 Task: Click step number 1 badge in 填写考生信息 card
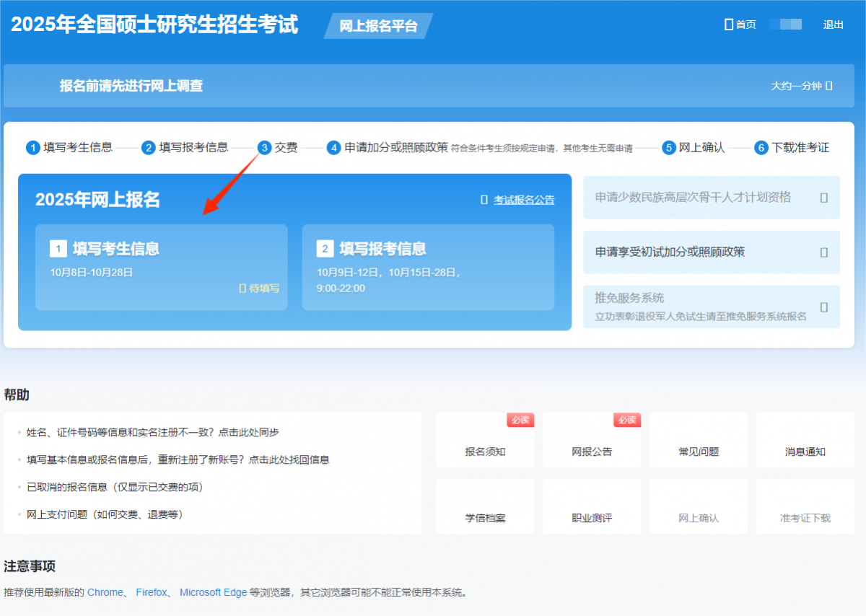(58, 249)
